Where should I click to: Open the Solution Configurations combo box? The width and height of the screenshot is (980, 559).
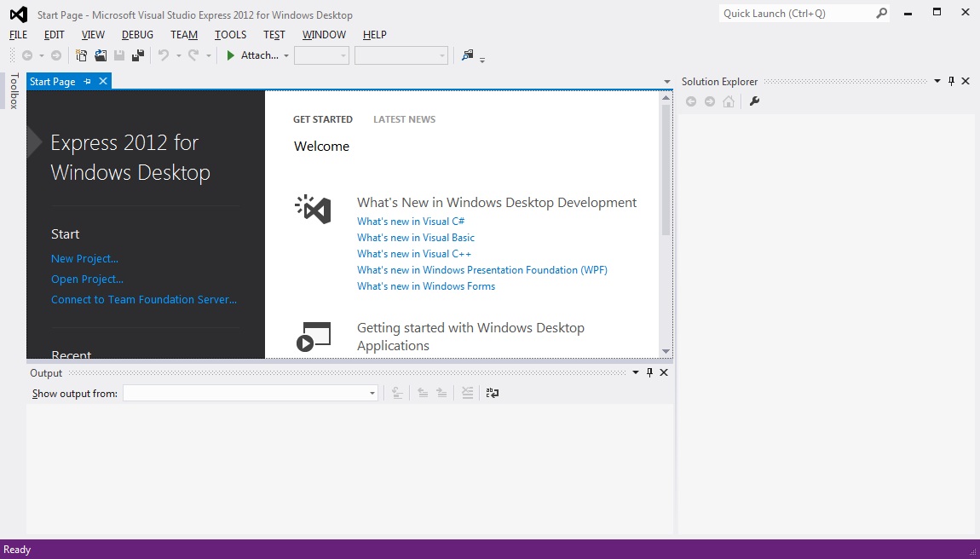tap(321, 55)
